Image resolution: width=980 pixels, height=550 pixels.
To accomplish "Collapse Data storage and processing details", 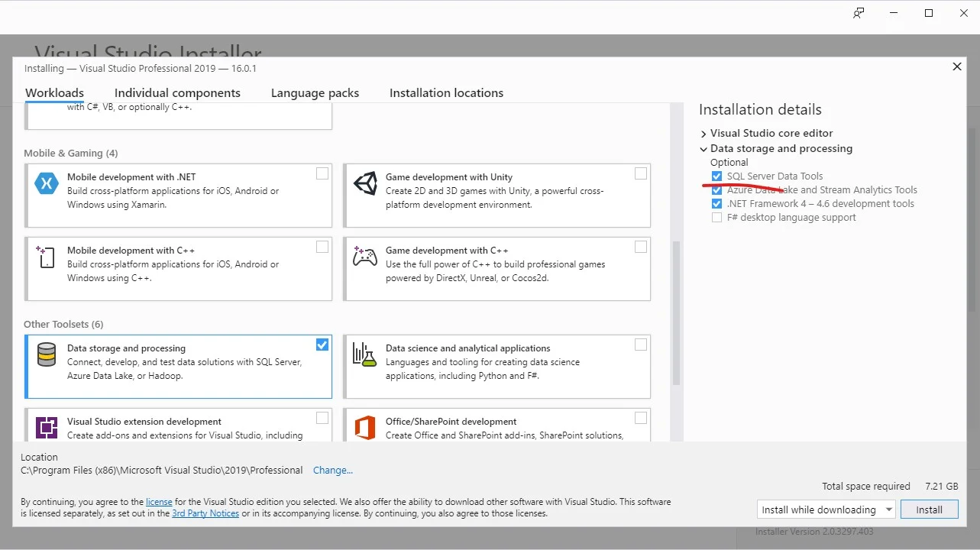I will (x=703, y=149).
